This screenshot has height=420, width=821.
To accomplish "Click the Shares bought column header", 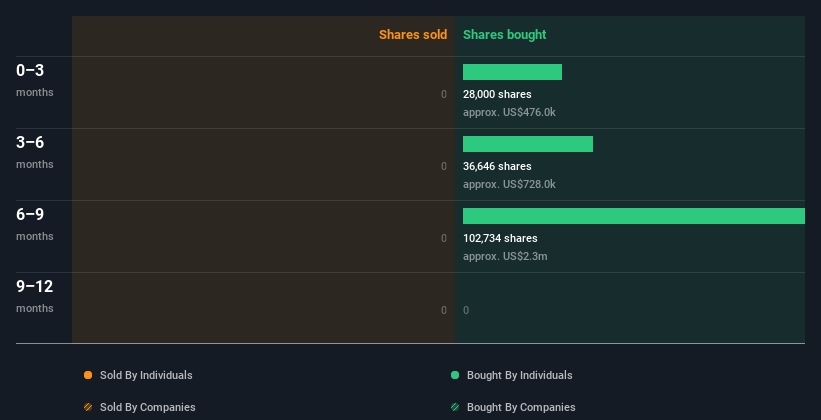I will pyautogui.click(x=504, y=35).
